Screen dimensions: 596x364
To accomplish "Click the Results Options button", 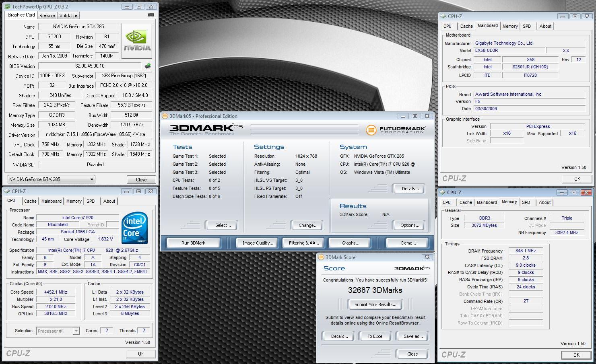I will pyautogui.click(x=410, y=225).
